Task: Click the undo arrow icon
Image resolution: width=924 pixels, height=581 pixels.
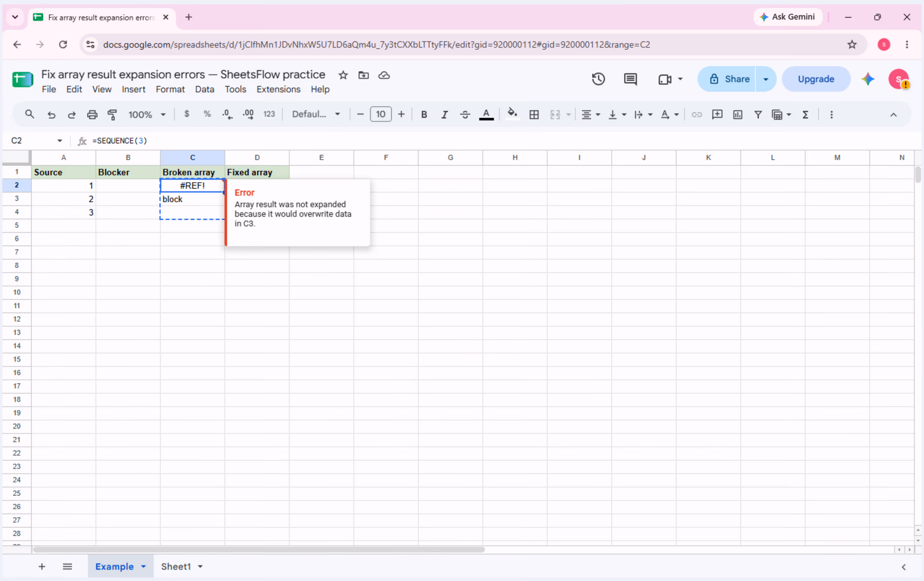Action: 51,114
